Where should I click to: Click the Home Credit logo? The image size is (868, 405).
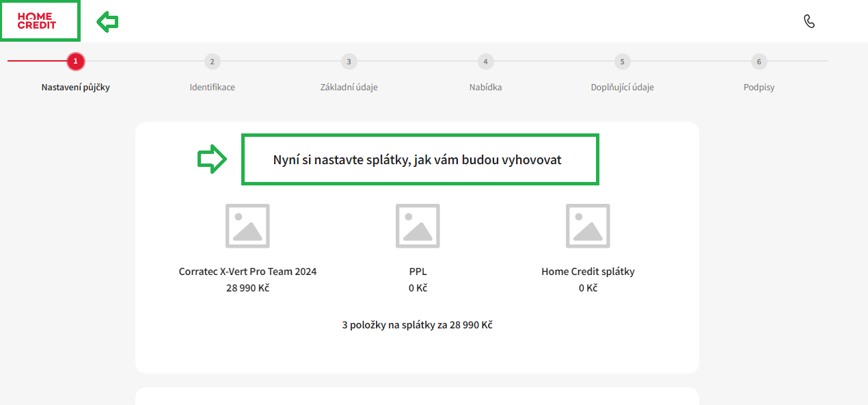pyautogui.click(x=37, y=21)
